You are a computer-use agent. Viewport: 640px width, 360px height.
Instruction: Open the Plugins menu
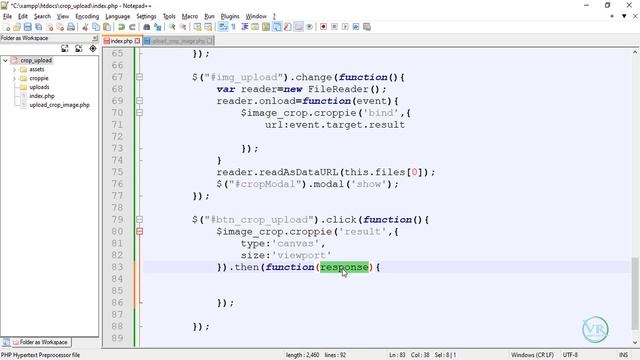230,16
